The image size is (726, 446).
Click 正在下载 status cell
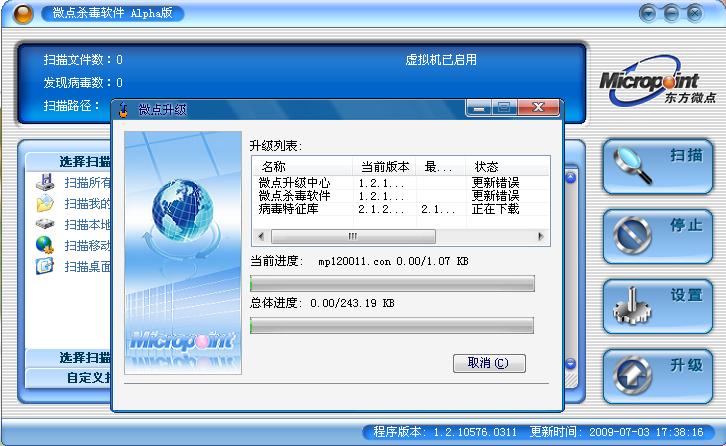pos(495,209)
